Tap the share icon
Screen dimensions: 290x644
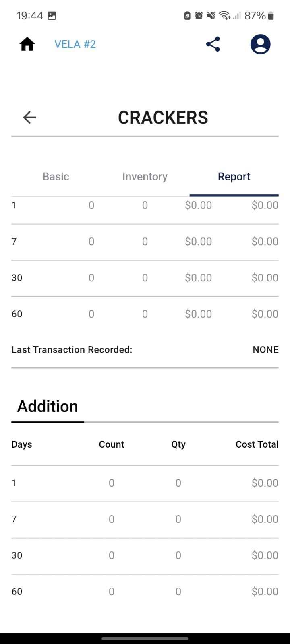tap(213, 44)
